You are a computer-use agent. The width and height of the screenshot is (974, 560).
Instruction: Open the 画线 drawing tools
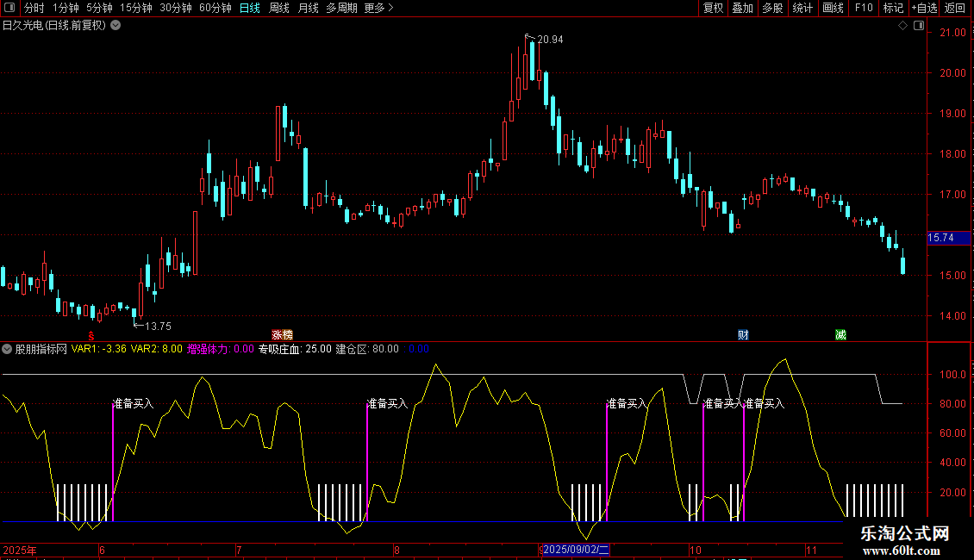point(833,8)
